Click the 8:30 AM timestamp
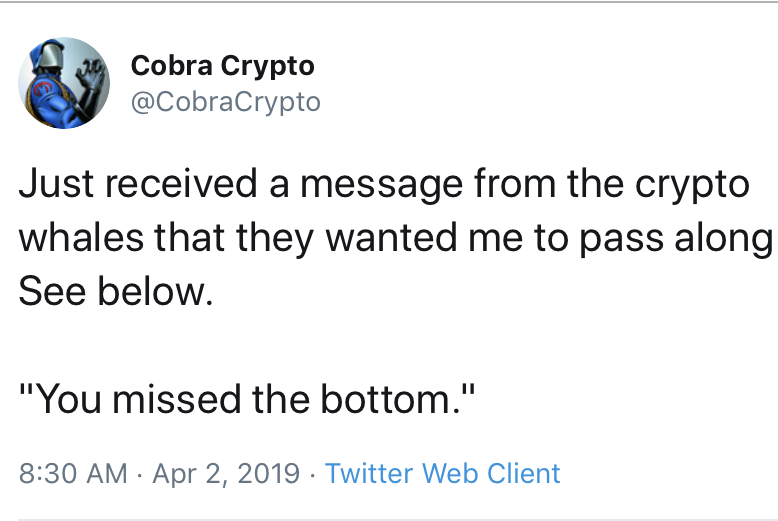The width and height of the screenshot is (778, 521). (73, 473)
